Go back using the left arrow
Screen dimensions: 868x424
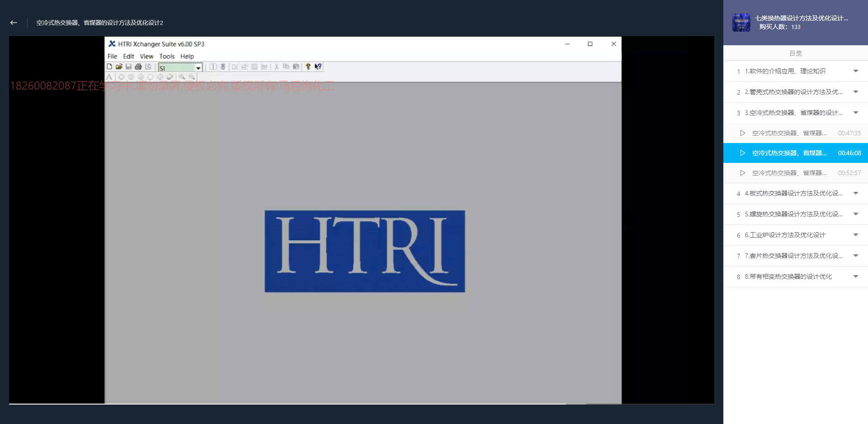pos(14,23)
